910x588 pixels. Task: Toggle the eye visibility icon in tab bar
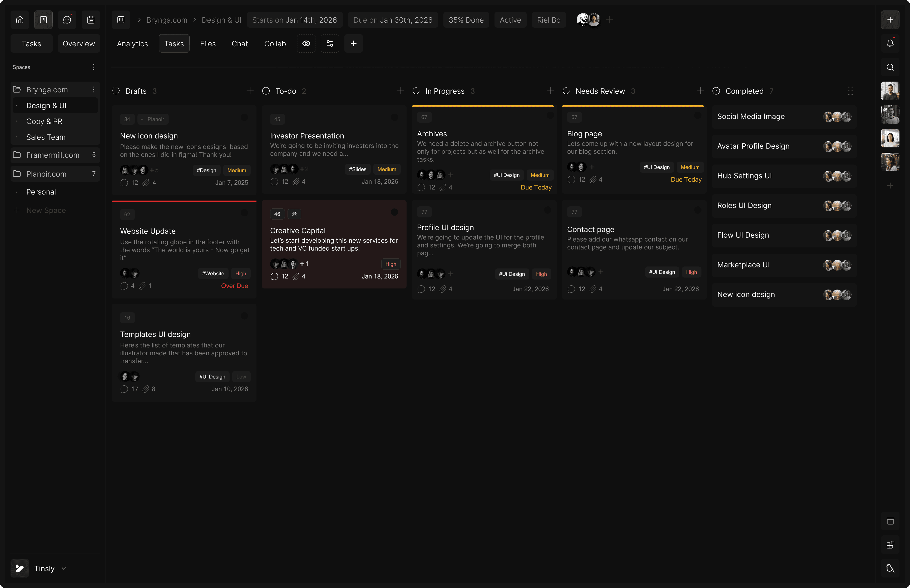pos(306,43)
